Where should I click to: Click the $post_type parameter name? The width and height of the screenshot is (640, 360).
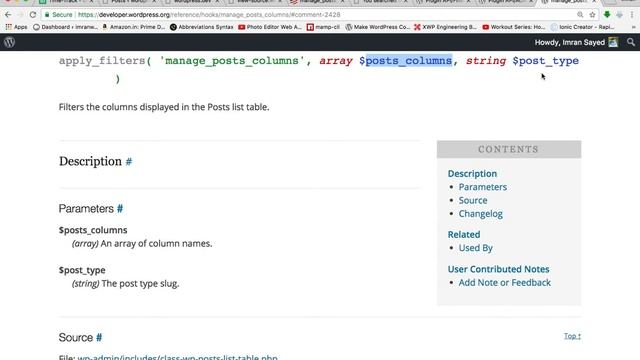82,270
